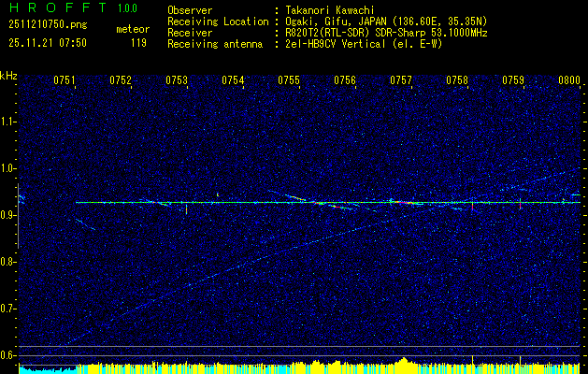Image resolution: width=588 pixels, height=374 pixels.
Task: Select the 0755 time label
Action: coord(289,80)
